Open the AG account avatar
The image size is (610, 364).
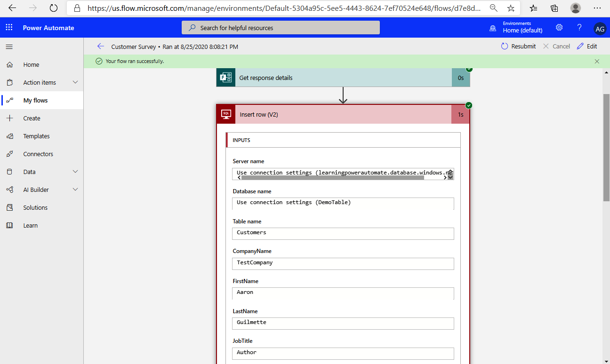point(600,29)
